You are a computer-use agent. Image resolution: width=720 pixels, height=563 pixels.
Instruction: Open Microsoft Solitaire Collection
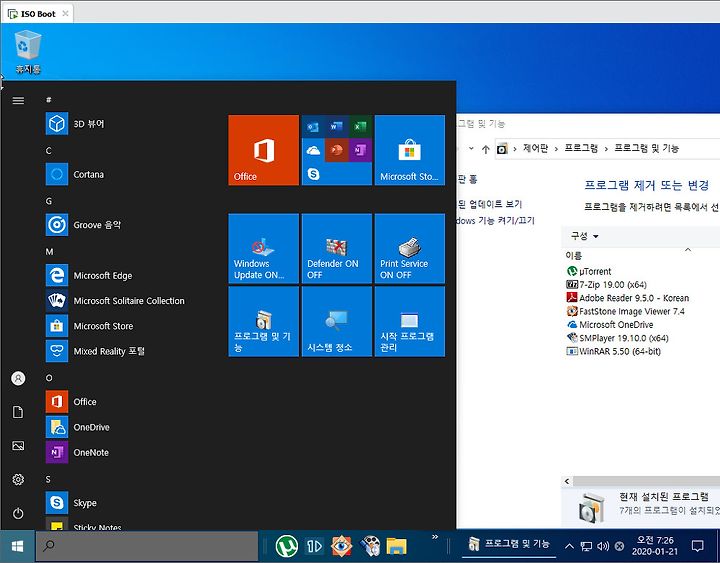click(115, 301)
